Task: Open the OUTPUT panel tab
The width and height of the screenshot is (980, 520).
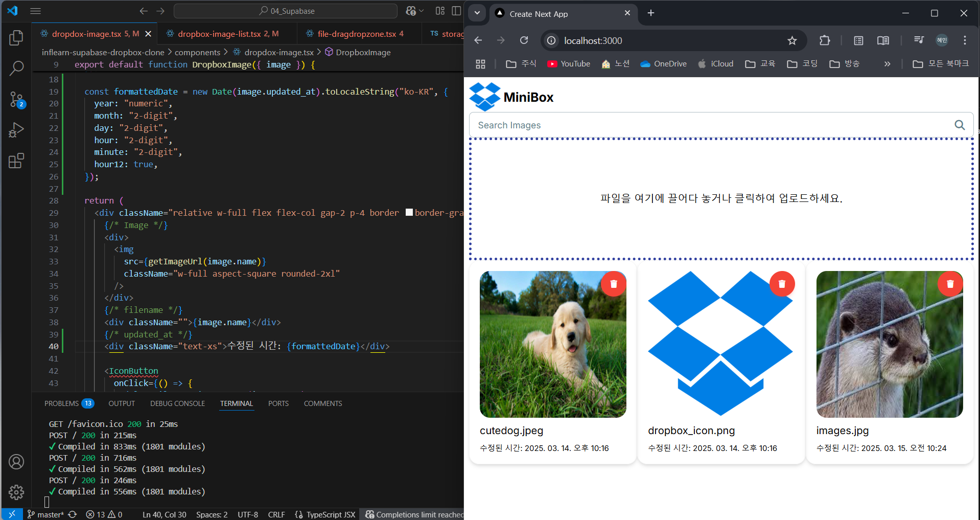Action: click(x=122, y=403)
